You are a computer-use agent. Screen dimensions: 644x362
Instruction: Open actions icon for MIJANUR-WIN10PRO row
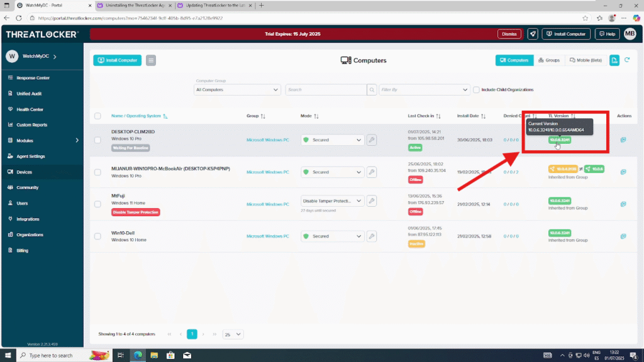tap(623, 172)
